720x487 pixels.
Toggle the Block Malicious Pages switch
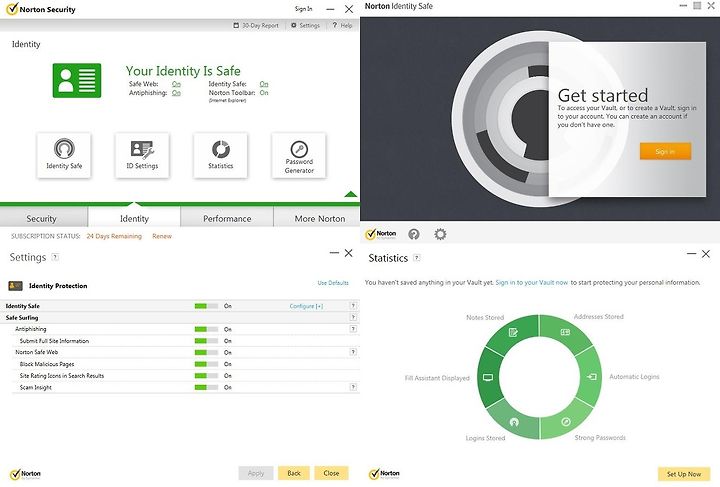206,364
